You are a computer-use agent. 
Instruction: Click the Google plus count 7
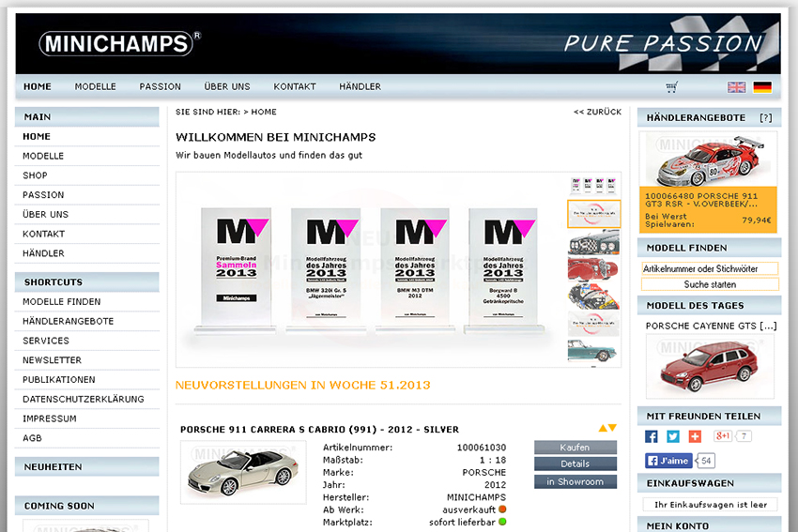pos(744,436)
